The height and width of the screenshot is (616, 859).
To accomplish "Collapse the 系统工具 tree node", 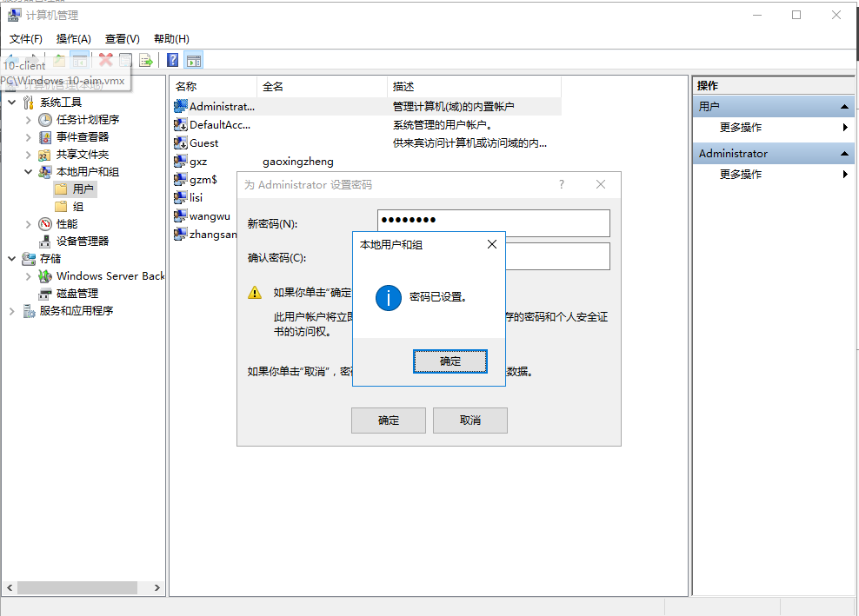I will 11,103.
